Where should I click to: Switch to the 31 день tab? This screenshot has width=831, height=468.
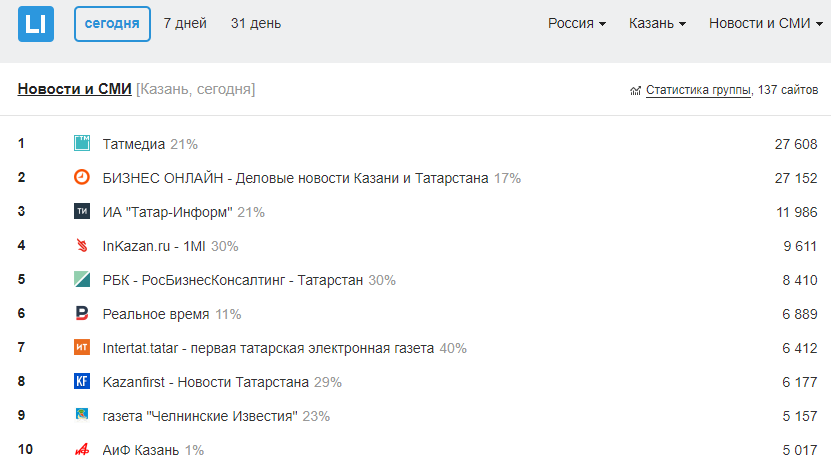(256, 23)
